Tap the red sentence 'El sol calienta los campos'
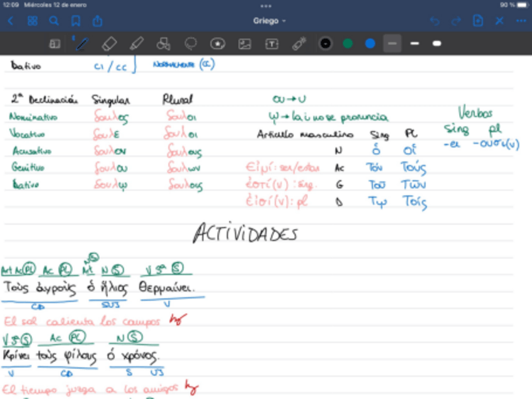Screen dimensions: 532x399 pos(82,321)
